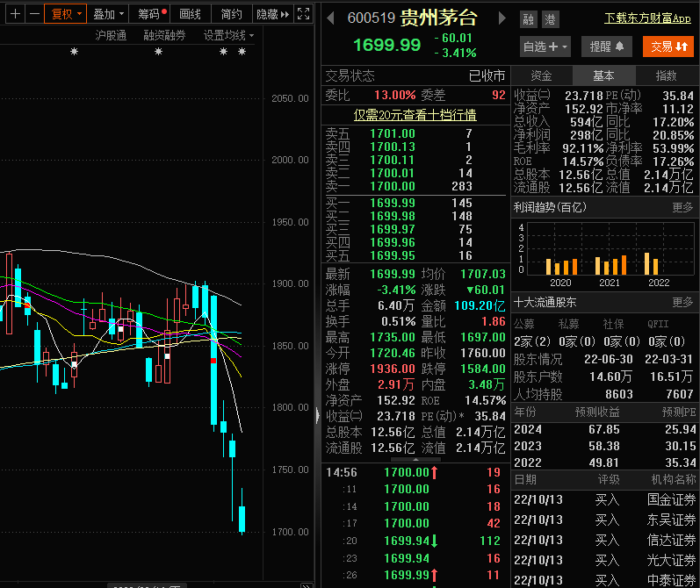Viewport: 700px width, 588px height.
Task: Click the 私募 shareholder category
Action: (568, 324)
